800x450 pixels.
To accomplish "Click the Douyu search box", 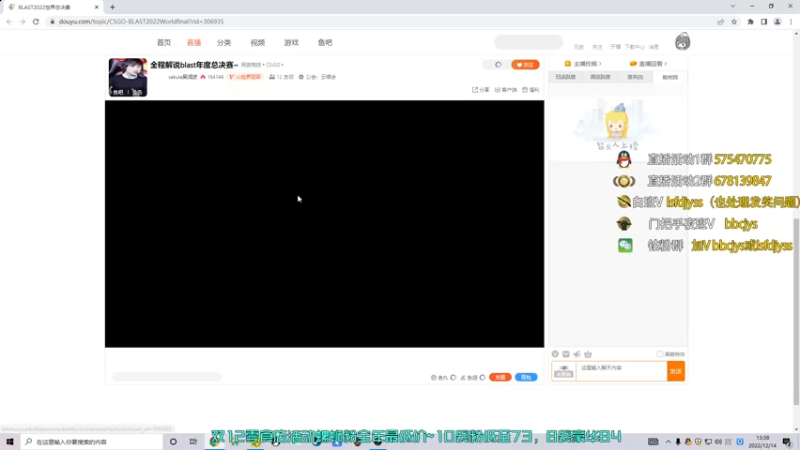I will coord(529,42).
